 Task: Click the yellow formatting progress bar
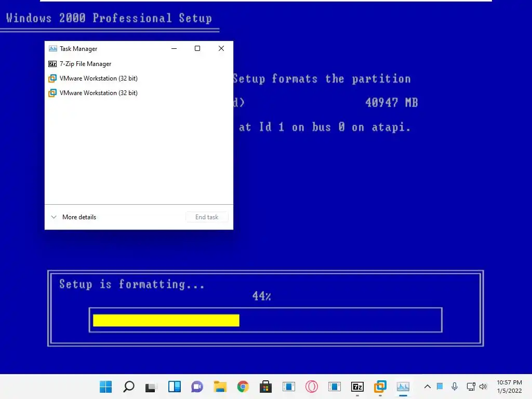(166, 320)
